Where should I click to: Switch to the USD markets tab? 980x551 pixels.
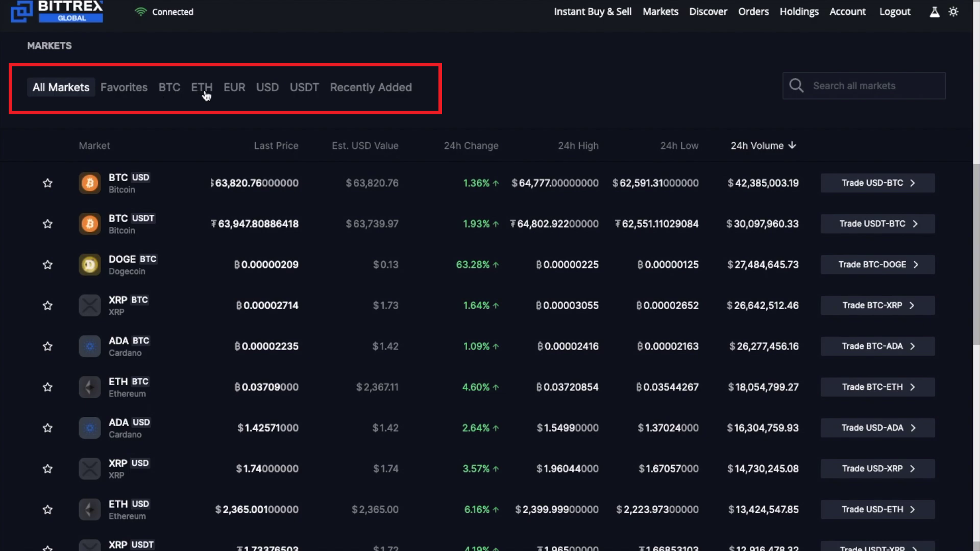267,87
